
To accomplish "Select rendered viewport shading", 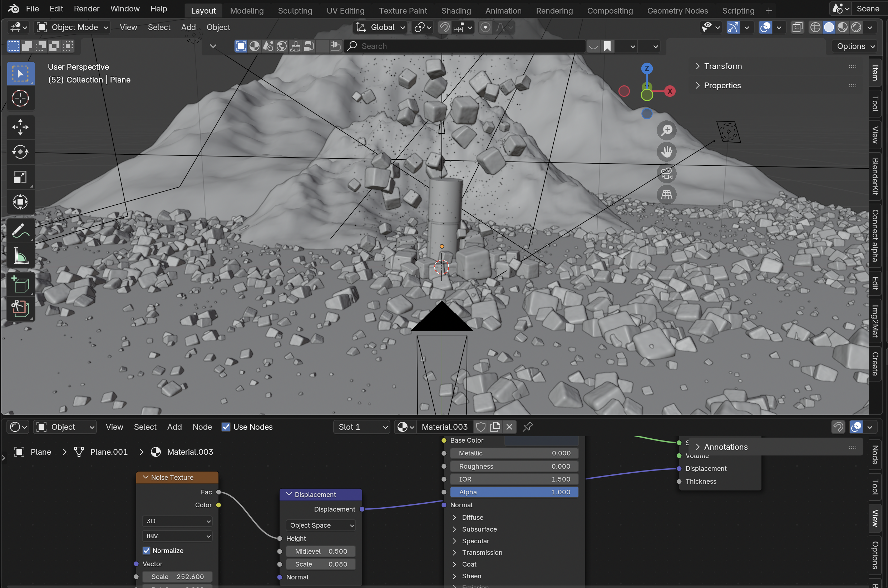I will coord(857,28).
